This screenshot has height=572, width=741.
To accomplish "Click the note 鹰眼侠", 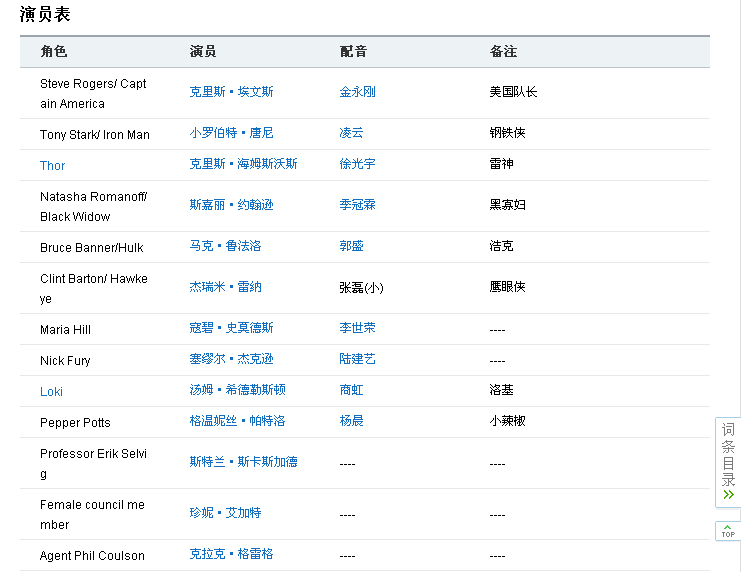I will [508, 287].
